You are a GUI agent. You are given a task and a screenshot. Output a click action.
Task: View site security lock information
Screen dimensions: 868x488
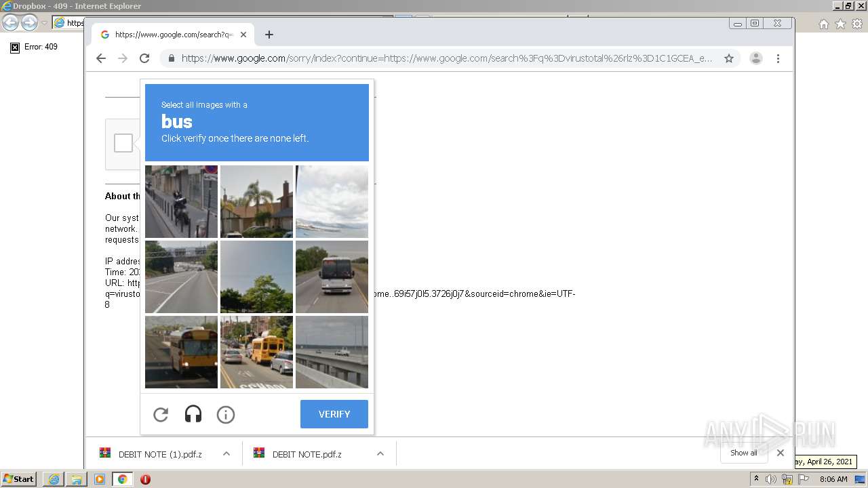(171, 58)
